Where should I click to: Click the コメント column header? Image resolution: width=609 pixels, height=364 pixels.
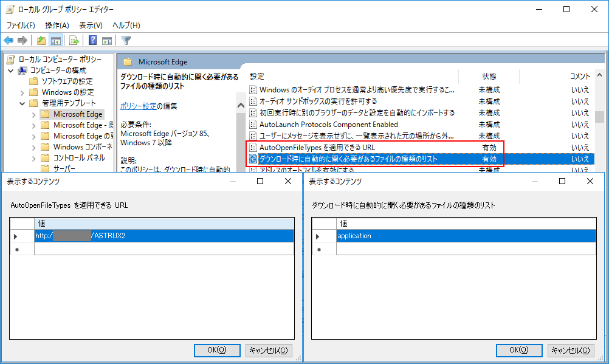click(579, 76)
